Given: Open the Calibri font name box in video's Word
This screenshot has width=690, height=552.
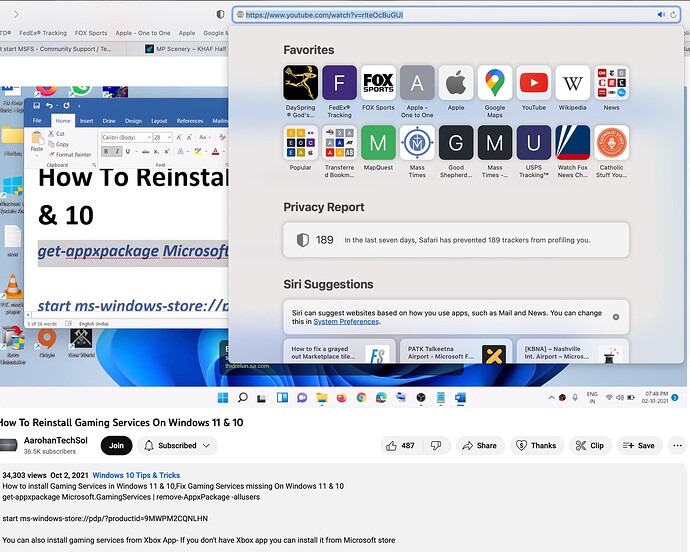Looking at the screenshot, I should pos(126,137).
